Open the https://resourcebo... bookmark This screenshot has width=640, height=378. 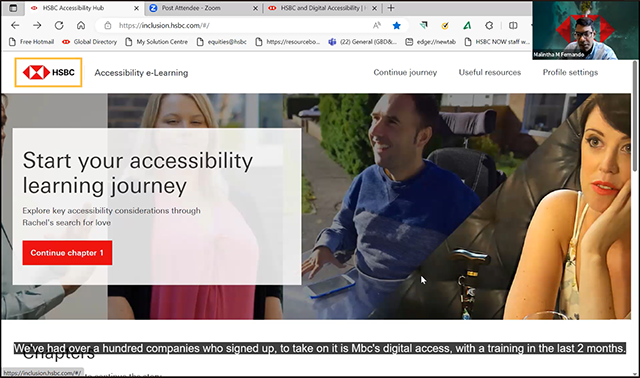click(x=288, y=42)
